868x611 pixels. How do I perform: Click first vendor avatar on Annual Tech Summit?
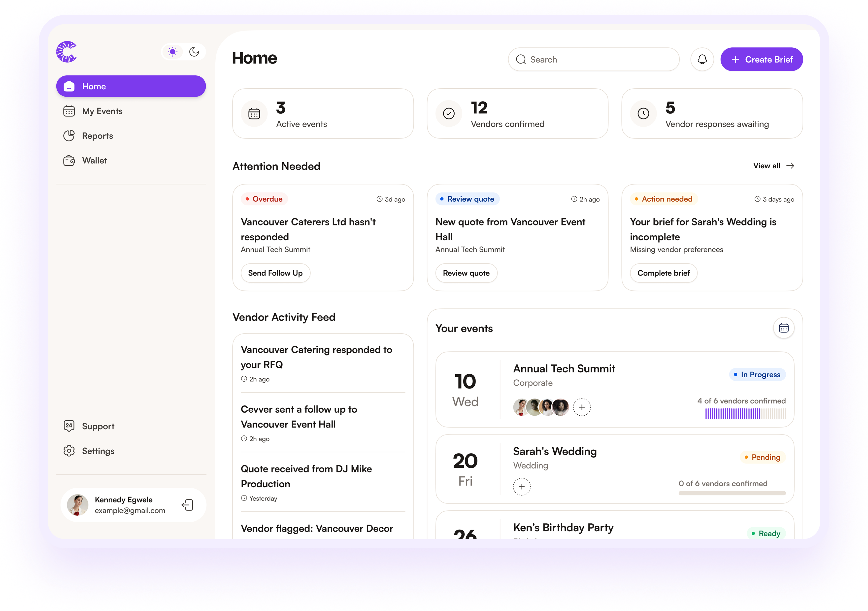521,407
